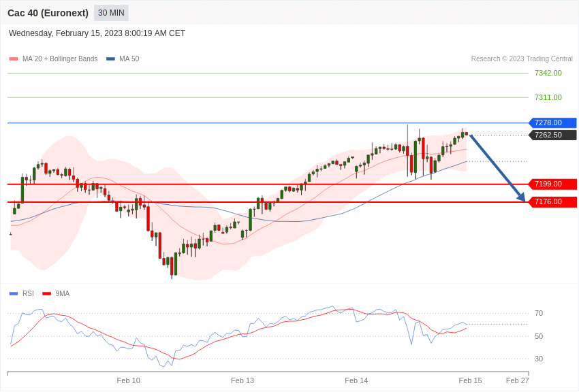579x392 pixels.
Task: Click the Feb 14 date axis marker
Action: tap(356, 380)
